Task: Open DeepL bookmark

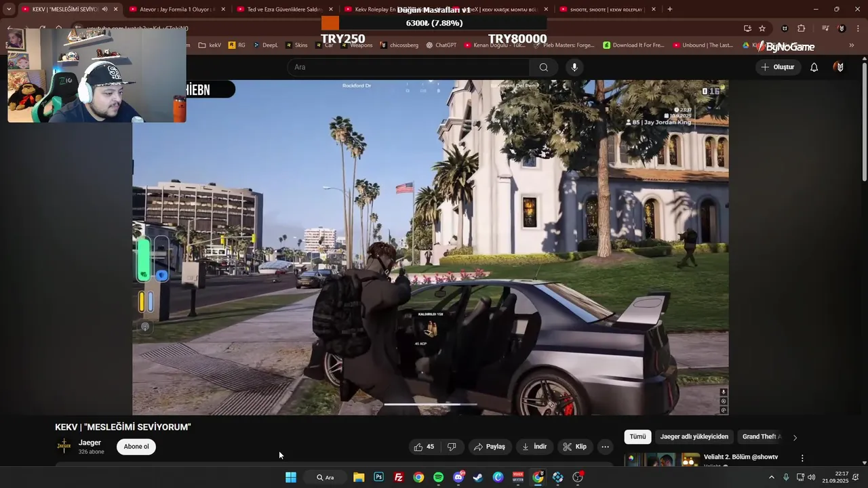Action: (266, 45)
